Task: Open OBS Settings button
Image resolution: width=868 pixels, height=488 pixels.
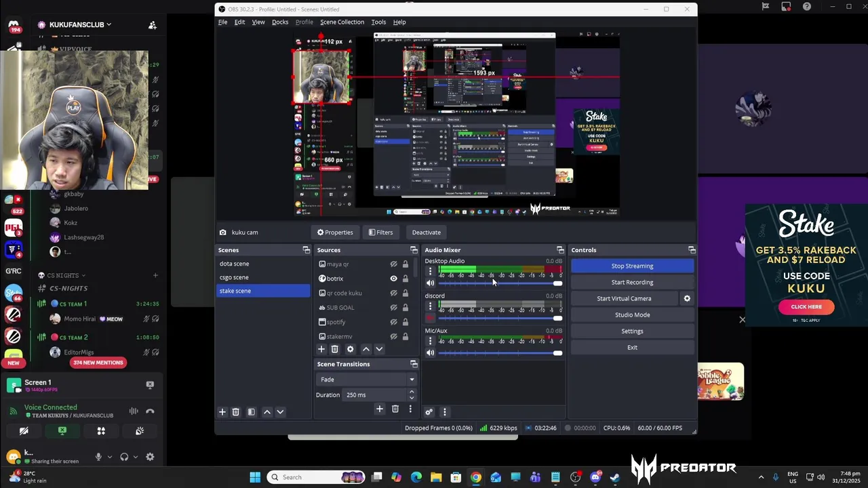Action: click(632, 331)
